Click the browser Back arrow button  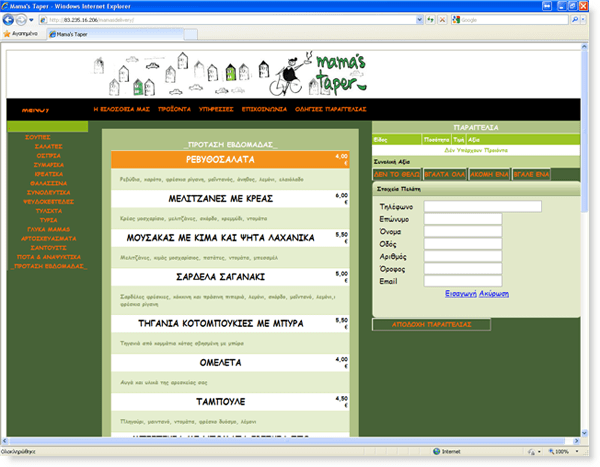pos(8,20)
